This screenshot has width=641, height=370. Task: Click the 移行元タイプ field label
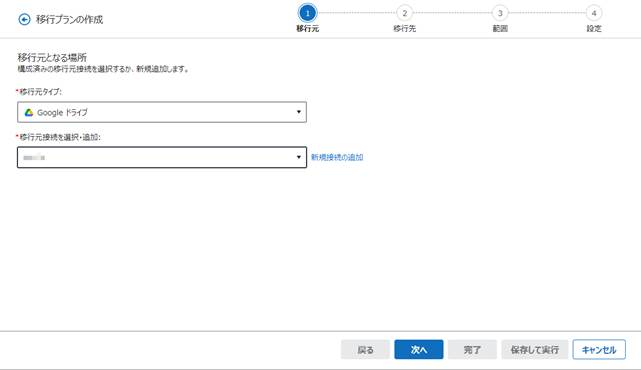[40, 92]
